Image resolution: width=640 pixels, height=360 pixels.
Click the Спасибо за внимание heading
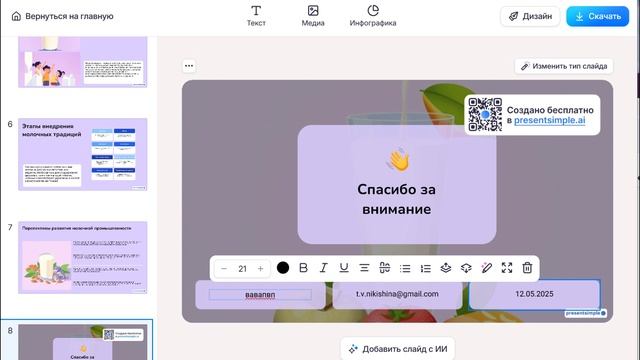pos(397,199)
